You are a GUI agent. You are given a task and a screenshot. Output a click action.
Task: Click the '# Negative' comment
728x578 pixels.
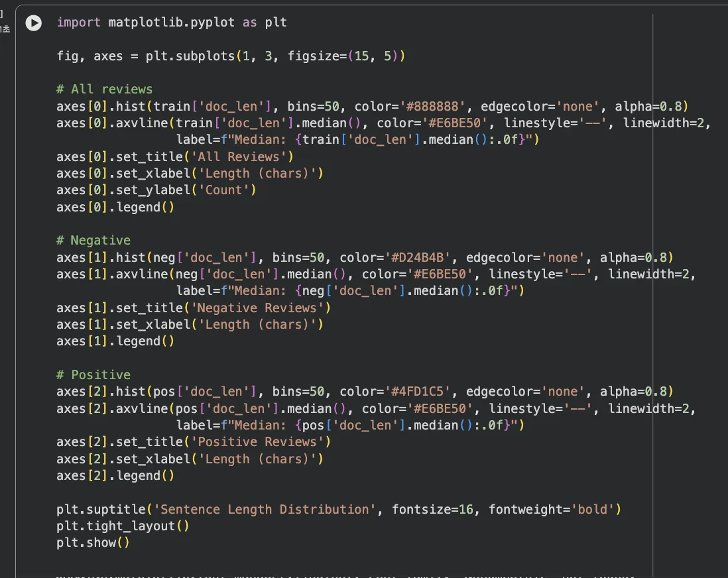[x=93, y=241]
